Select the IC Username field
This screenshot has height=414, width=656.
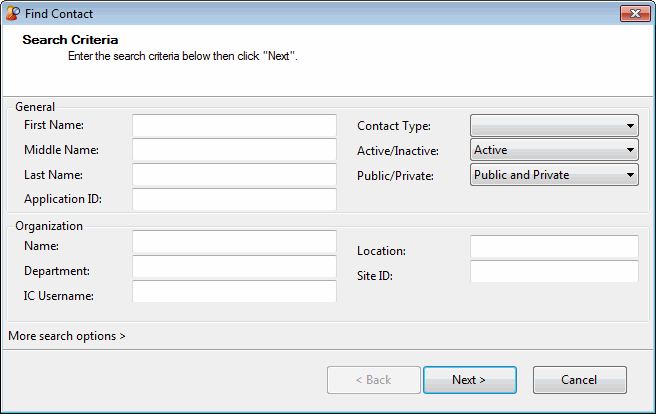pyautogui.click(x=234, y=292)
